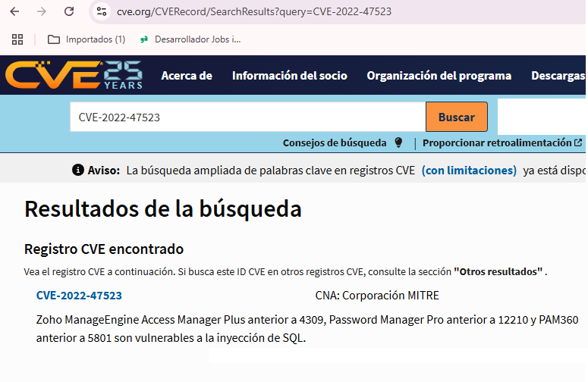Click the Aviso info circle icon
The height and width of the screenshot is (382, 588).
pyautogui.click(x=77, y=170)
